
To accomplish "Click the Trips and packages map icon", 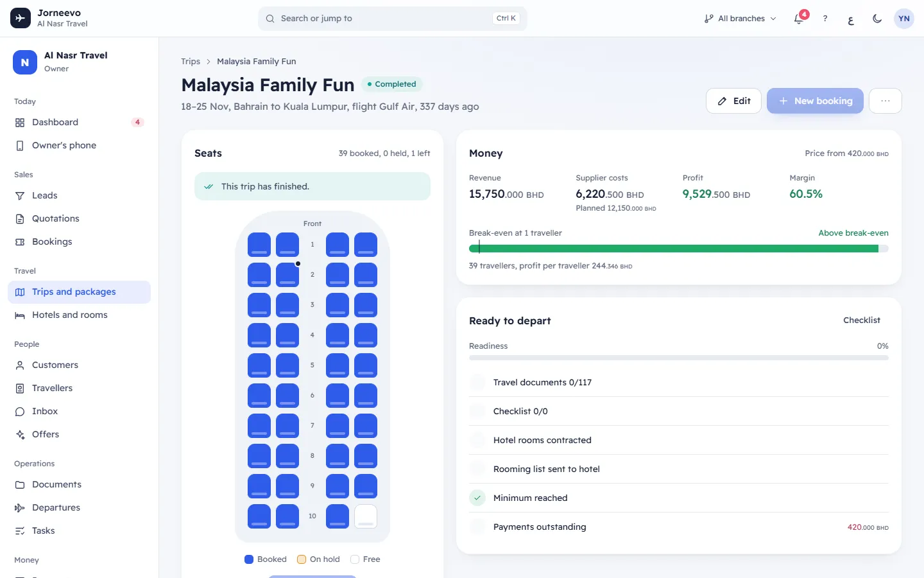I will click(x=20, y=292).
